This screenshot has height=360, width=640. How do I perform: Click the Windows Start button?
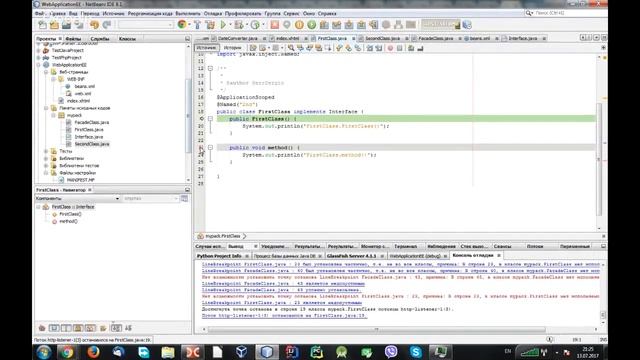click(x=44, y=351)
